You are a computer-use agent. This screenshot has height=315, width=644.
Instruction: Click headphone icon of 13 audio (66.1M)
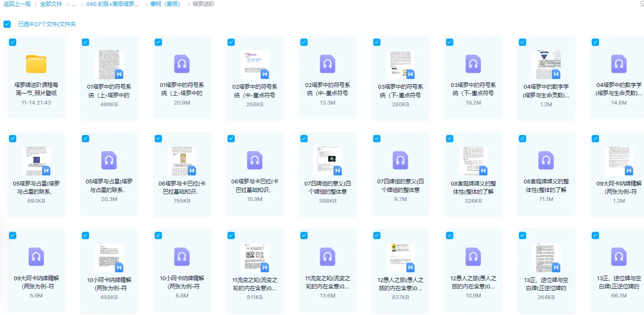[x=619, y=257]
